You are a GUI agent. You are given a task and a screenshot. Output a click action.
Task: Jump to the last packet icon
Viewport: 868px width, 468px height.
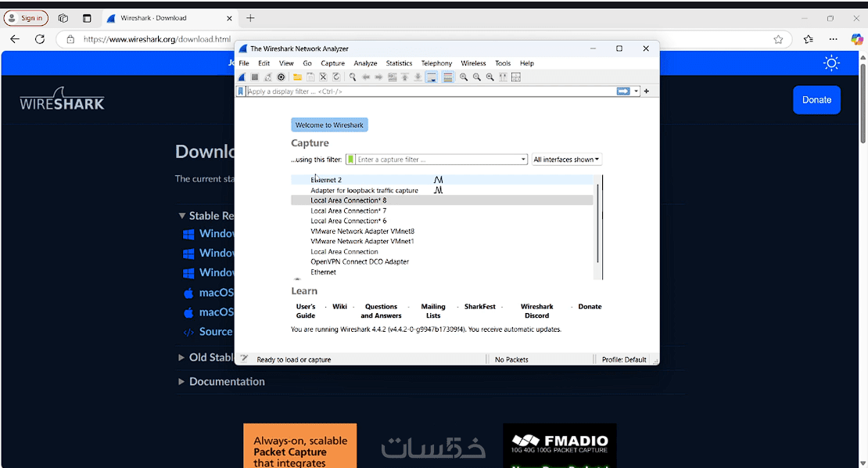coord(418,77)
